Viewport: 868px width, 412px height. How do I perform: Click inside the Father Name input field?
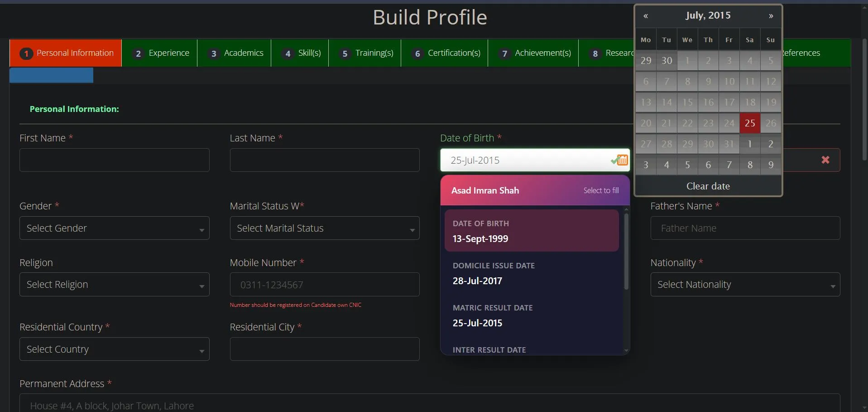coord(744,228)
